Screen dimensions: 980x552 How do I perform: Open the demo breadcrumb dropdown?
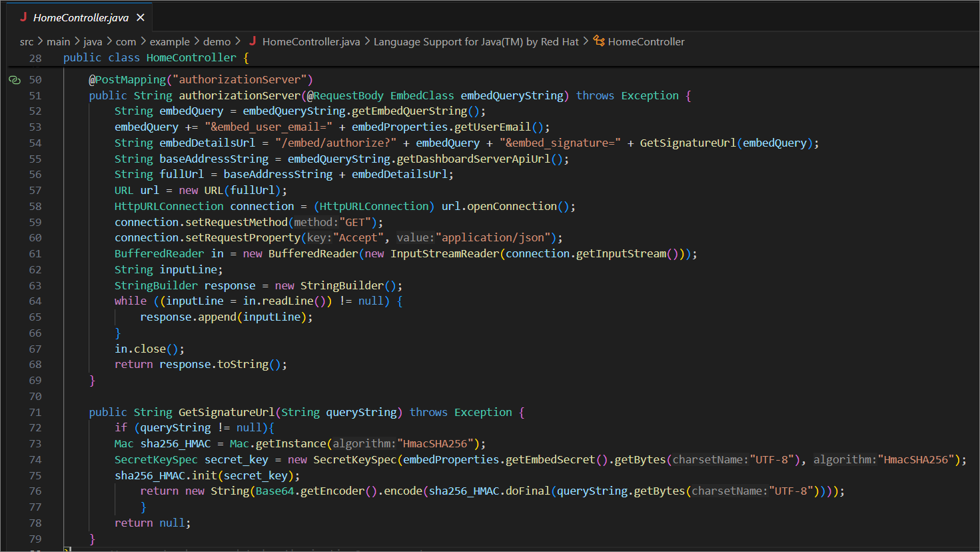pyautogui.click(x=218, y=41)
